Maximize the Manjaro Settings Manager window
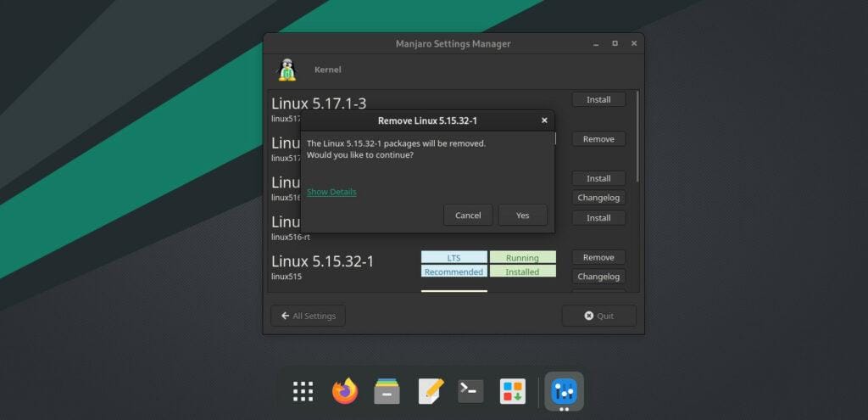 [615, 43]
